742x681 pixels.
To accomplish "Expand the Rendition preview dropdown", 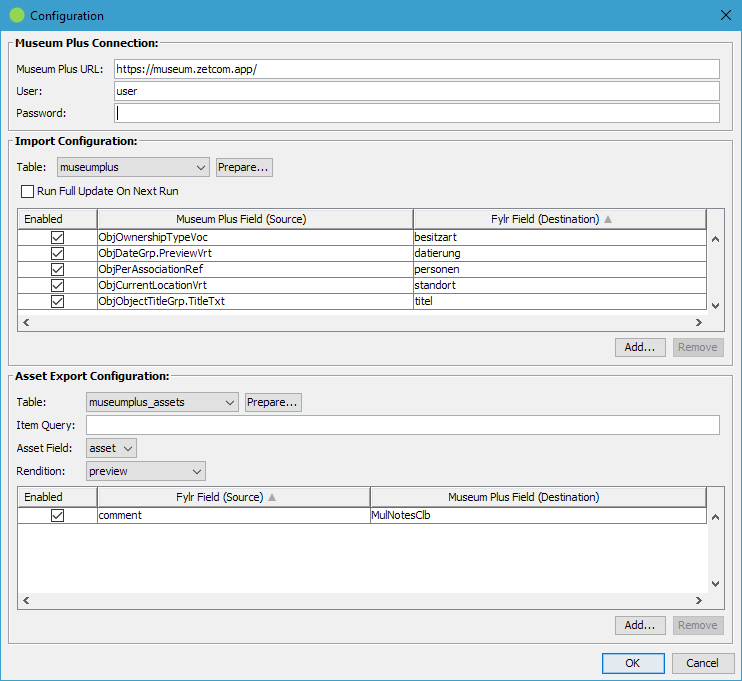I will pyautogui.click(x=146, y=471).
